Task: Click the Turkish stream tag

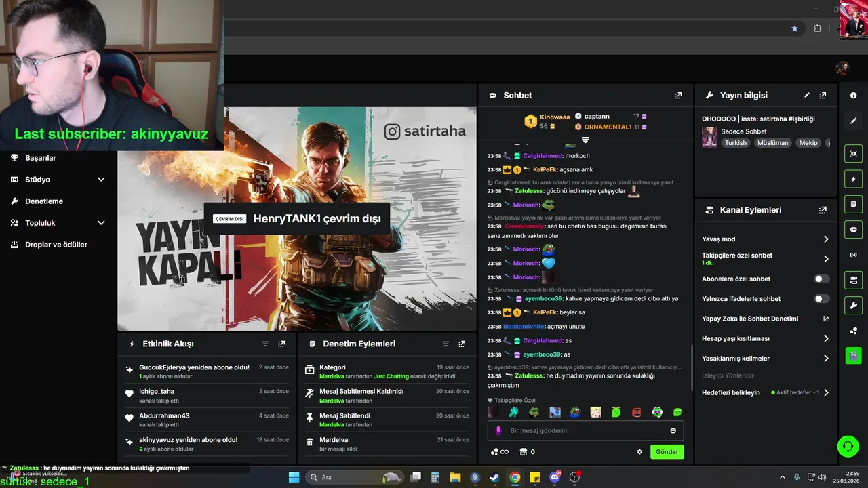Action: point(735,143)
